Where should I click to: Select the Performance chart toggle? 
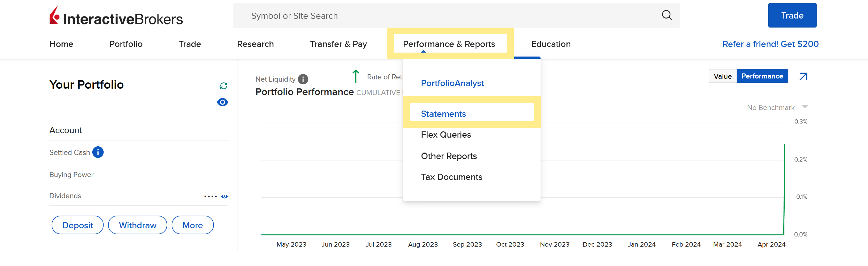pyautogui.click(x=762, y=76)
